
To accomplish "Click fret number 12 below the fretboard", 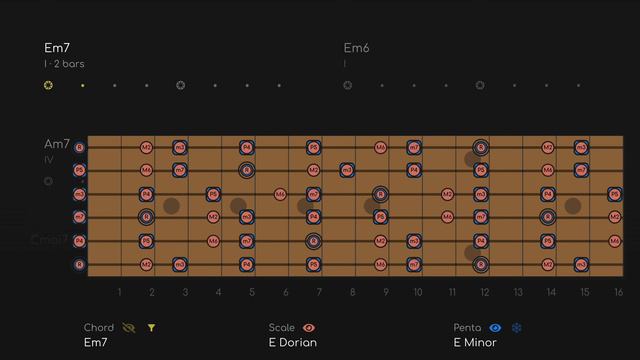I will point(485,292).
